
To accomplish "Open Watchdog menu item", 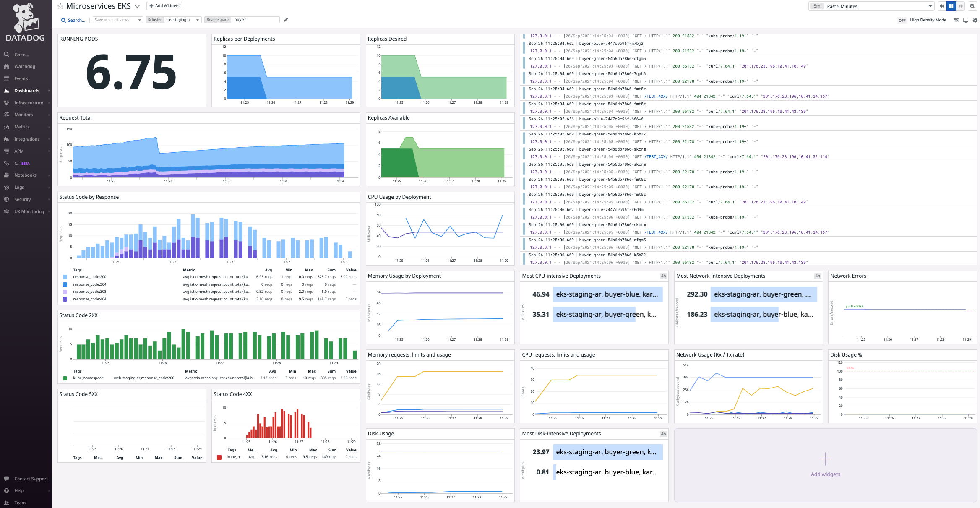I will [x=25, y=66].
